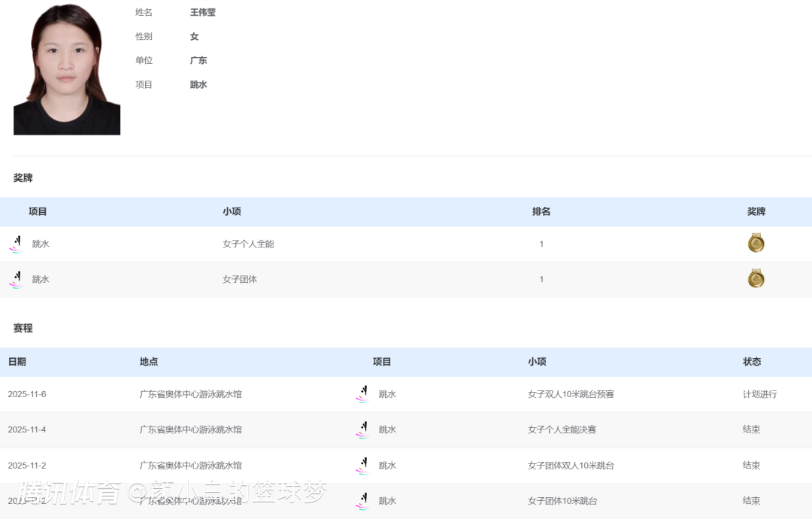The height and width of the screenshot is (519, 812).
Task: Click the 计划进行 status text
Action: coord(759,394)
